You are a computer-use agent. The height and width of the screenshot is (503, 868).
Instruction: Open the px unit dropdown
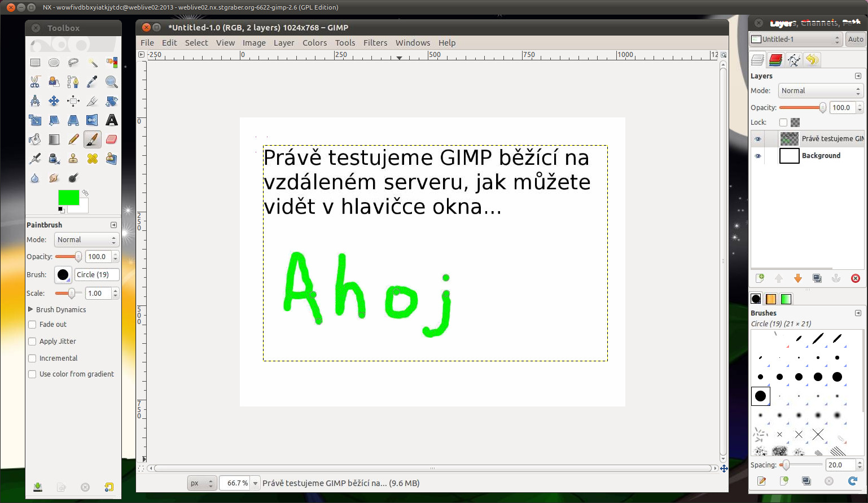click(x=202, y=483)
